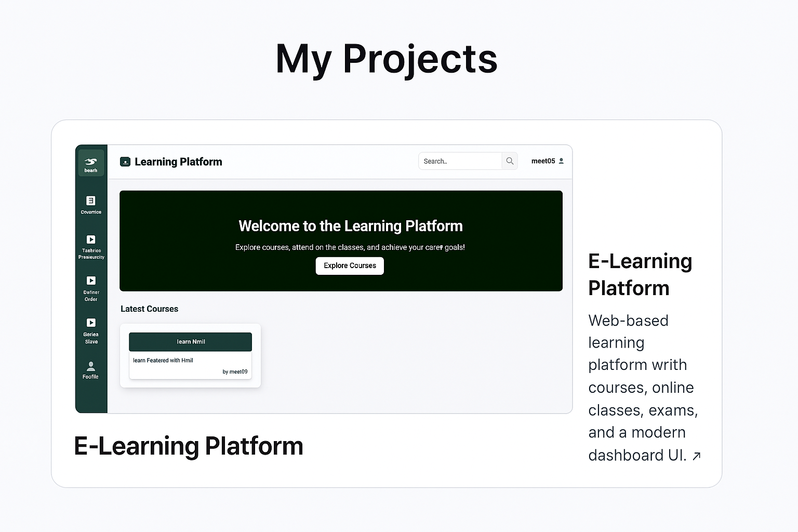Focus the Search.. input field
The height and width of the screenshot is (532, 798).
tap(460, 161)
